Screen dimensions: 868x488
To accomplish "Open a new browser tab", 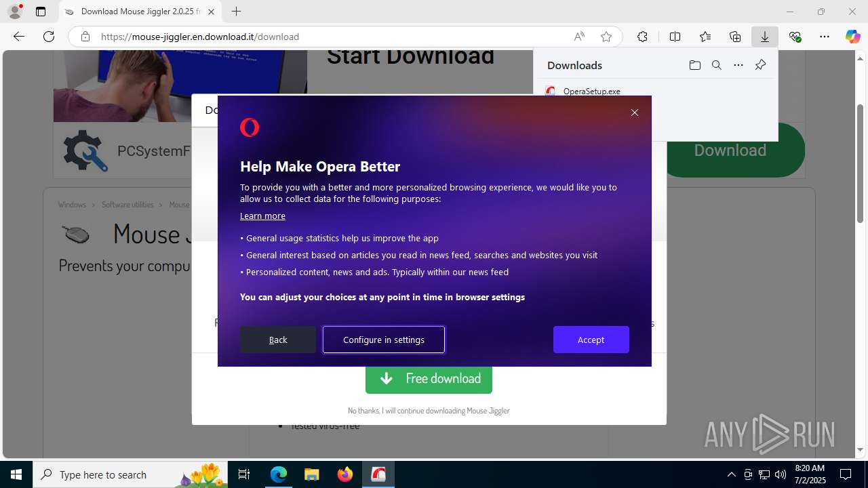I will 236,12.
